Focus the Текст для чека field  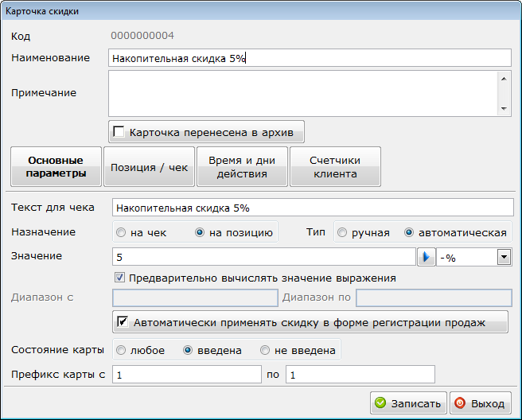[313, 208]
